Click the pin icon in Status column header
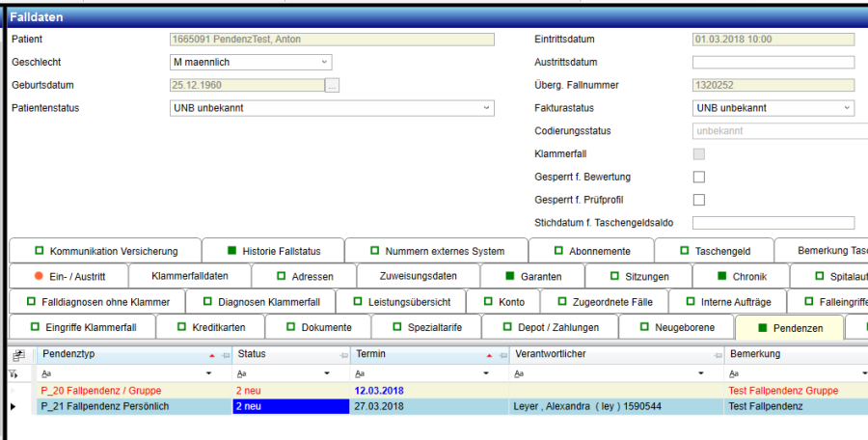The width and height of the screenshot is (868, 440). [x=340, y=355]
